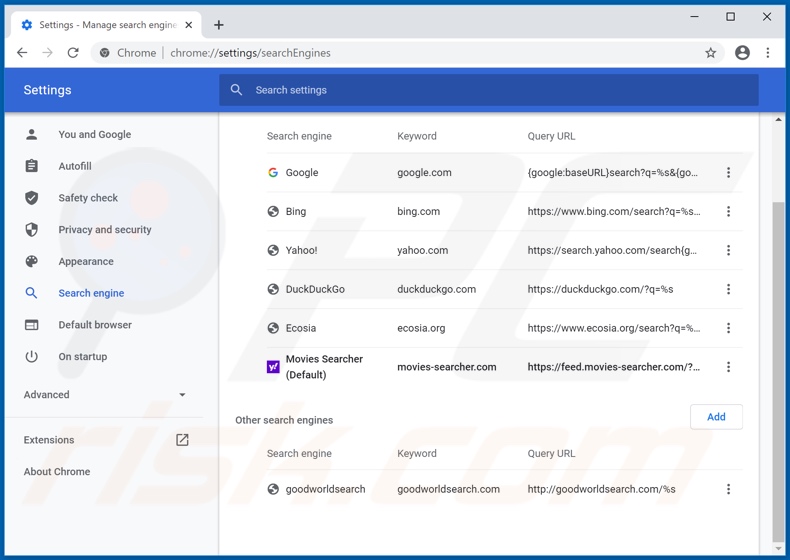
Task: Open Chrome's three-dot main menu
Action: (x=768, y=53)
